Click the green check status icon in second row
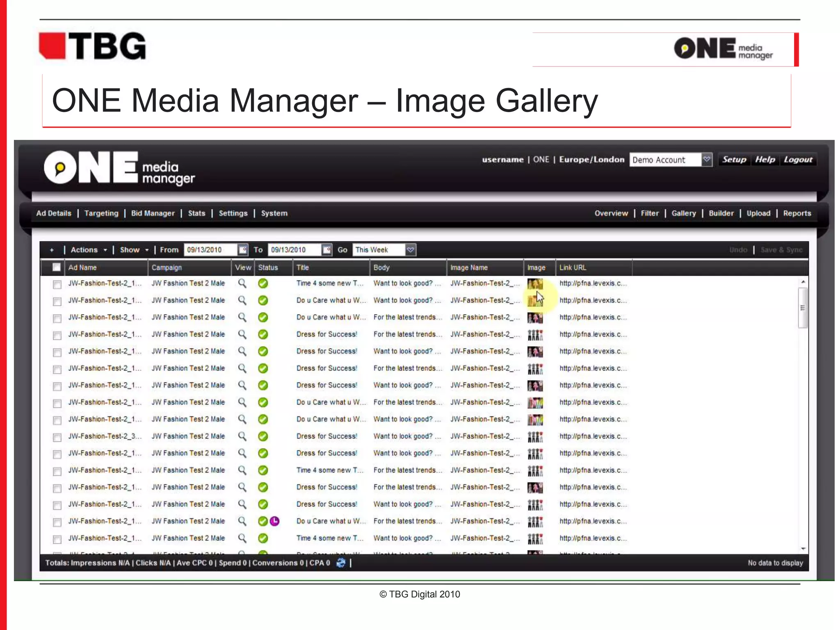Screen dimensions: 840x630 tap(263, 301)
